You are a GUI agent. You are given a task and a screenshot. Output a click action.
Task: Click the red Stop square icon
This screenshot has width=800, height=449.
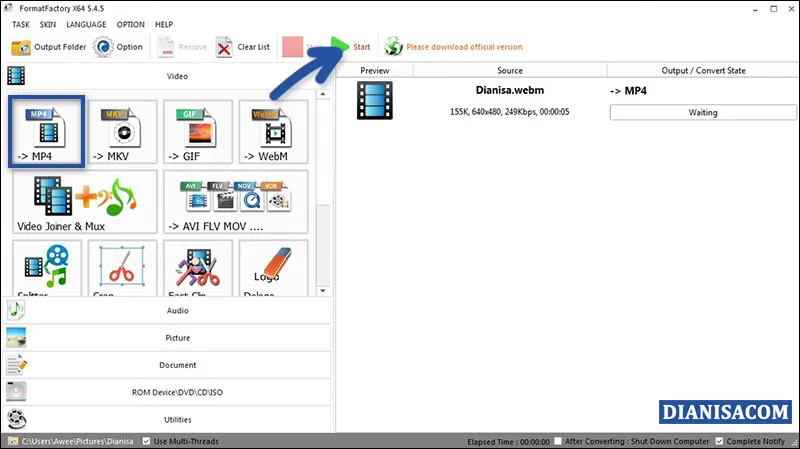[292, 46]
